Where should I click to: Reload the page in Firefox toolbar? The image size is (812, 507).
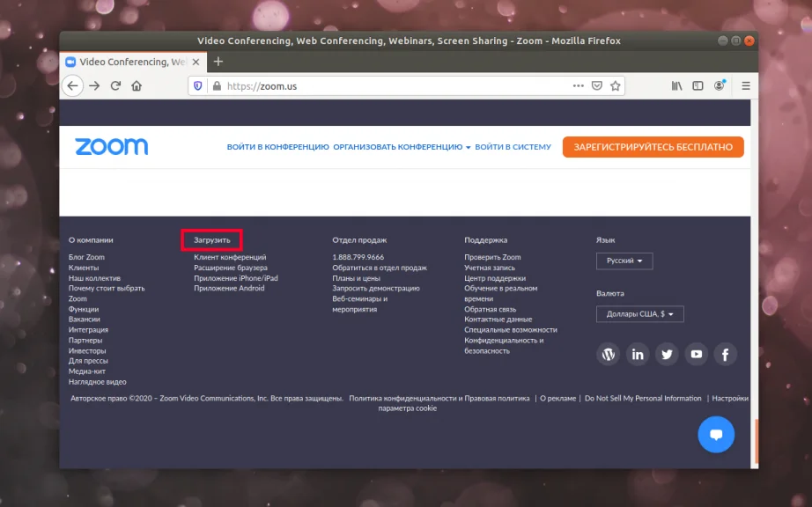(115, 86)
